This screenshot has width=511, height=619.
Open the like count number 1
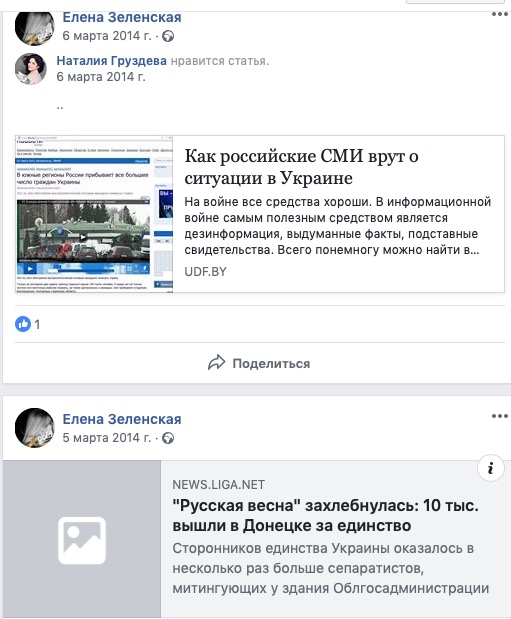coord(37,325)
